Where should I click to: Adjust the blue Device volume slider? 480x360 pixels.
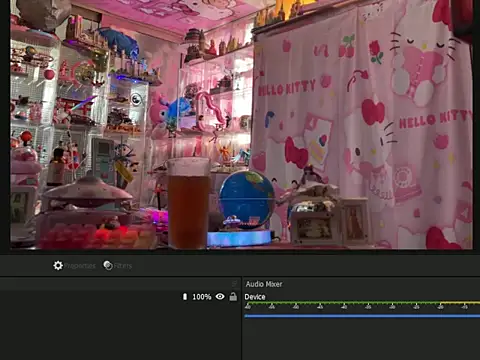click(x=362, y=316)
